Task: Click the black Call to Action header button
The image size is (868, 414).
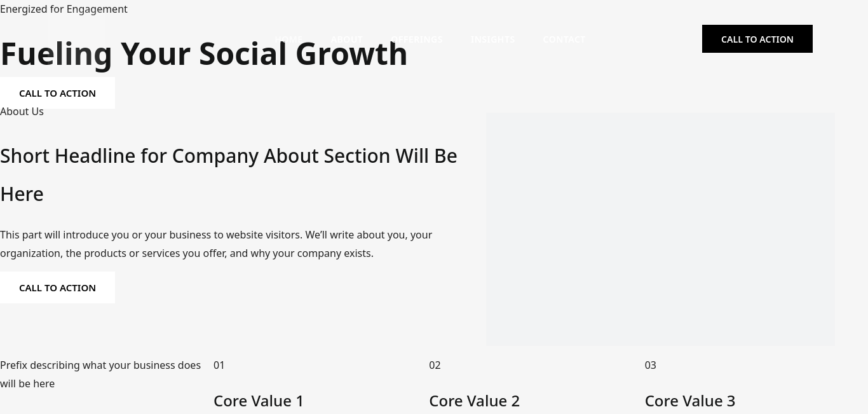Action: pyautogui.click(x=757, y=39)
